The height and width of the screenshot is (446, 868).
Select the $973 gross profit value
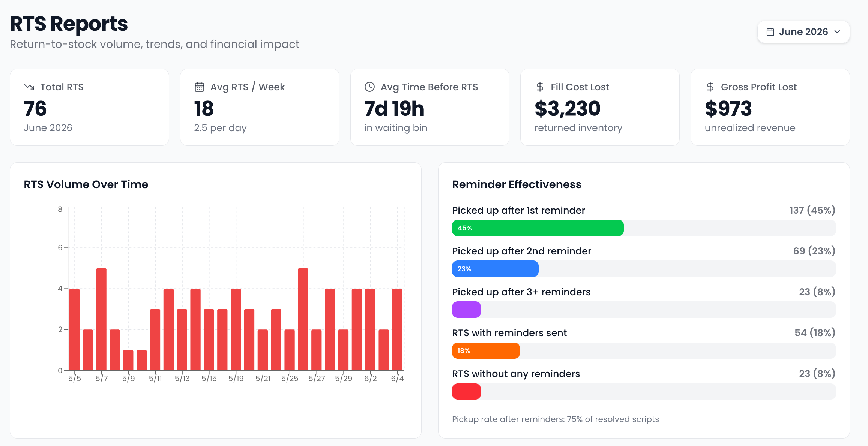tap(728, 108)
